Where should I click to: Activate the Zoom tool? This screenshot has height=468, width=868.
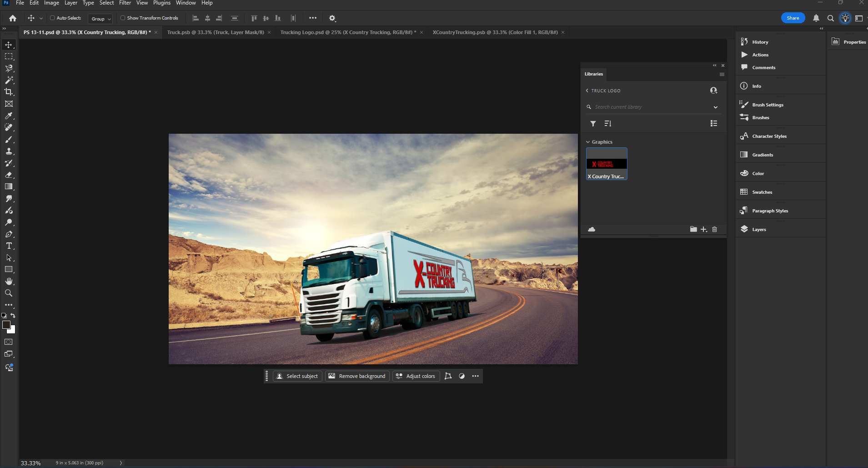pyautogui.click(x=9, y=293)
